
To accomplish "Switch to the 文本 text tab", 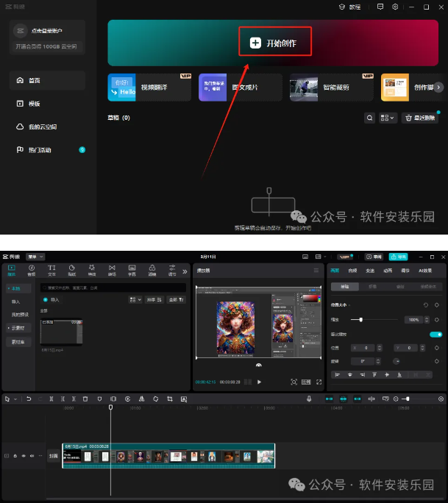I will 51,270.
